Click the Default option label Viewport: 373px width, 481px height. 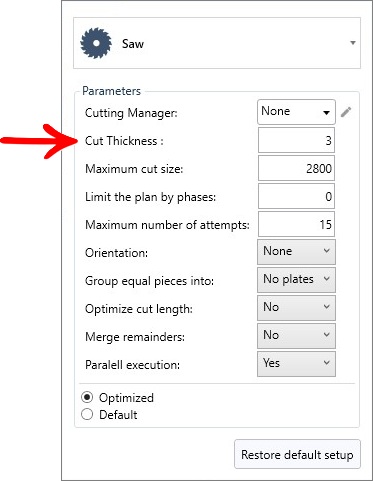coord(118,415)
